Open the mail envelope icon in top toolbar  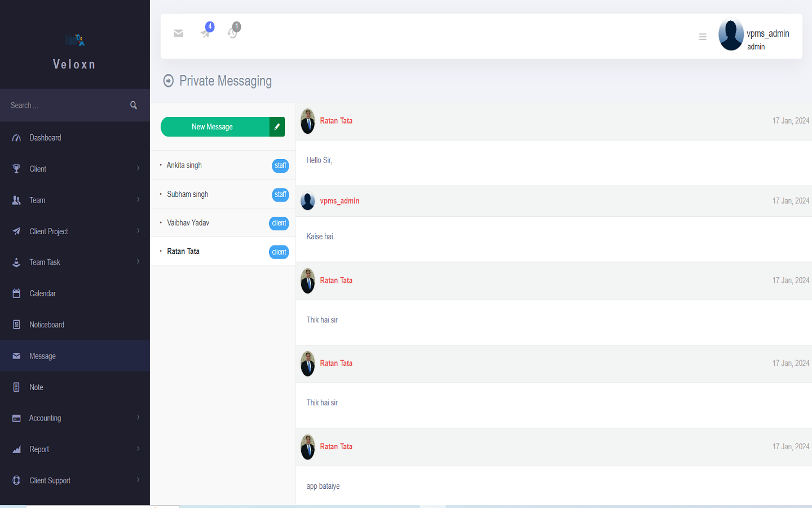pyautogui.click(x=178, y=34)
